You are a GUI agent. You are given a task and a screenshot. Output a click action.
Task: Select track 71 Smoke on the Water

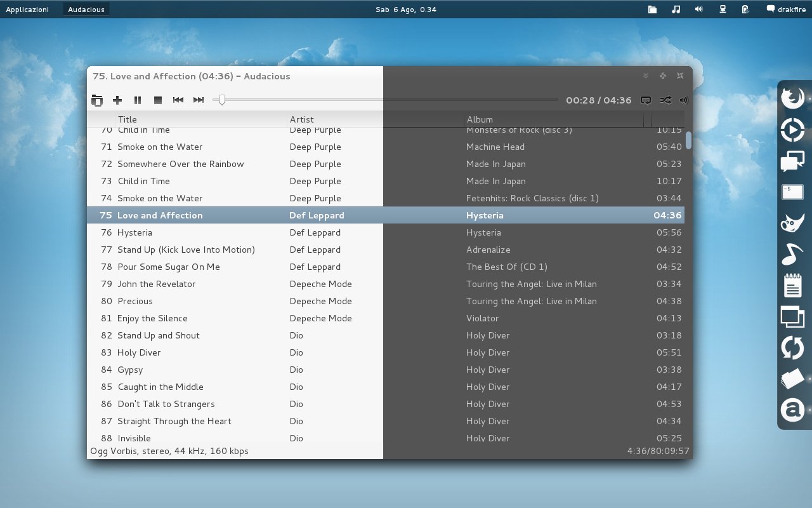click(x=386, y=147)
